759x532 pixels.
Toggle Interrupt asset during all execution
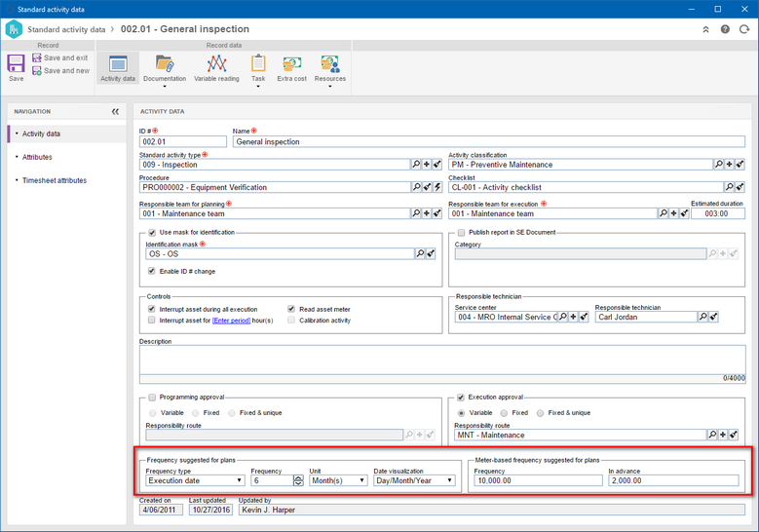click(x=152, y=309)
